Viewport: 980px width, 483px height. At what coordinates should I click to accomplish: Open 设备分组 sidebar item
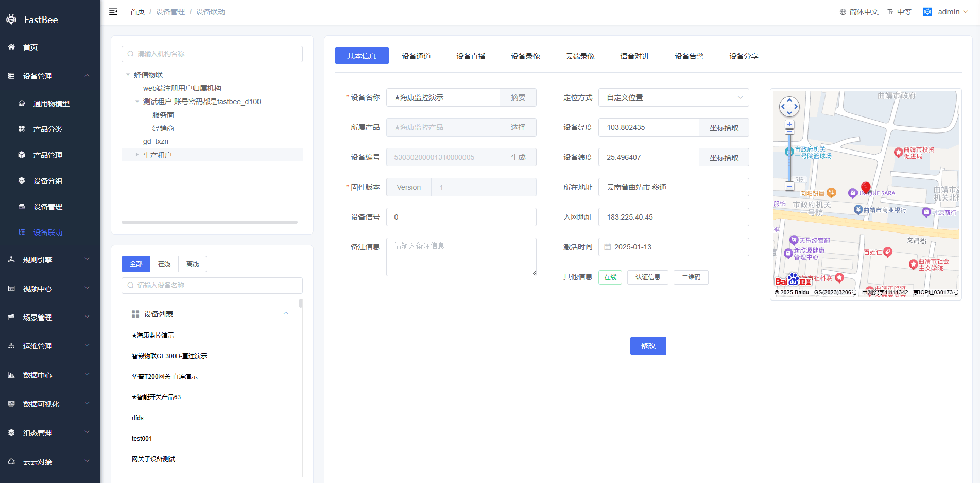pos(50,181)
